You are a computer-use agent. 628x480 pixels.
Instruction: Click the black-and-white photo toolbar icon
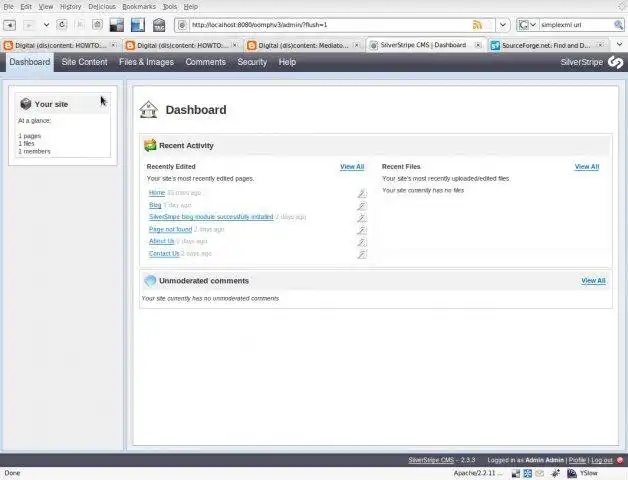[117, 25]
